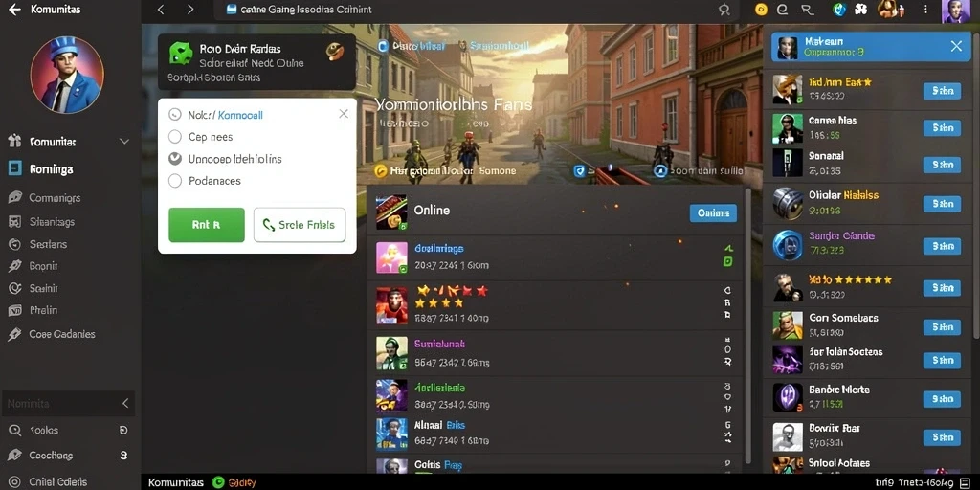Click the yellow coin icon in top bar
Viewport: 980px width, 490px height.
point(761,10)
